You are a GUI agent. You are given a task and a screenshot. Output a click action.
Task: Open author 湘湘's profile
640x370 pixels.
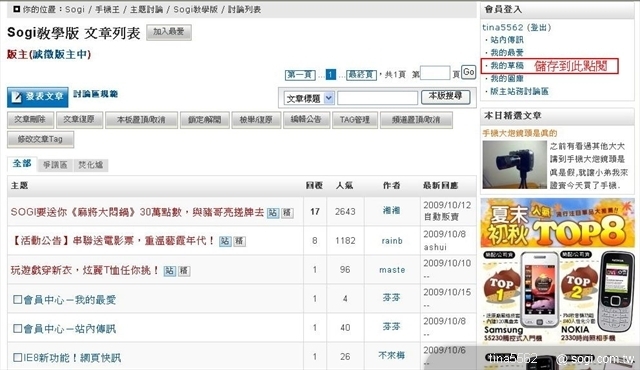click(x=391, y=210)
